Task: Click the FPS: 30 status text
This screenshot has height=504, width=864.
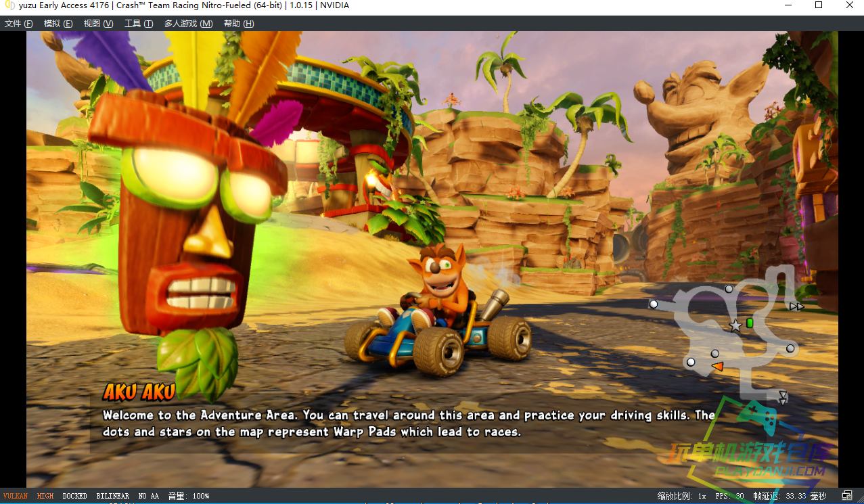Action: click(x=730, y=496)
